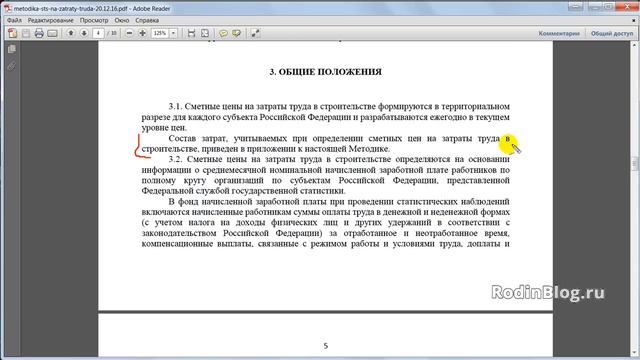Fit one full page to window icon

(205, 33)
